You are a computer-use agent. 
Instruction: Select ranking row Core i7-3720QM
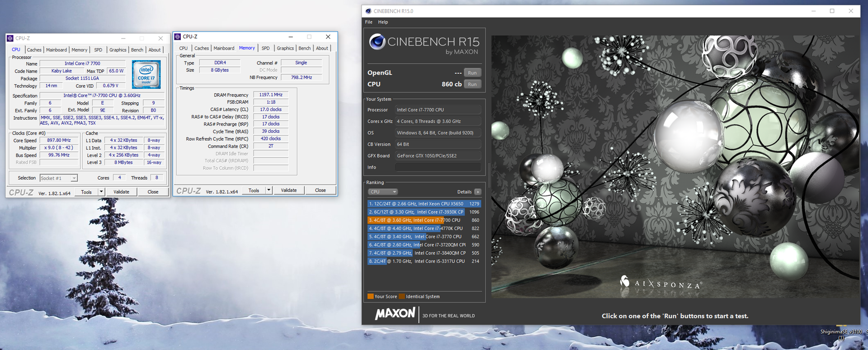[424, 245]
